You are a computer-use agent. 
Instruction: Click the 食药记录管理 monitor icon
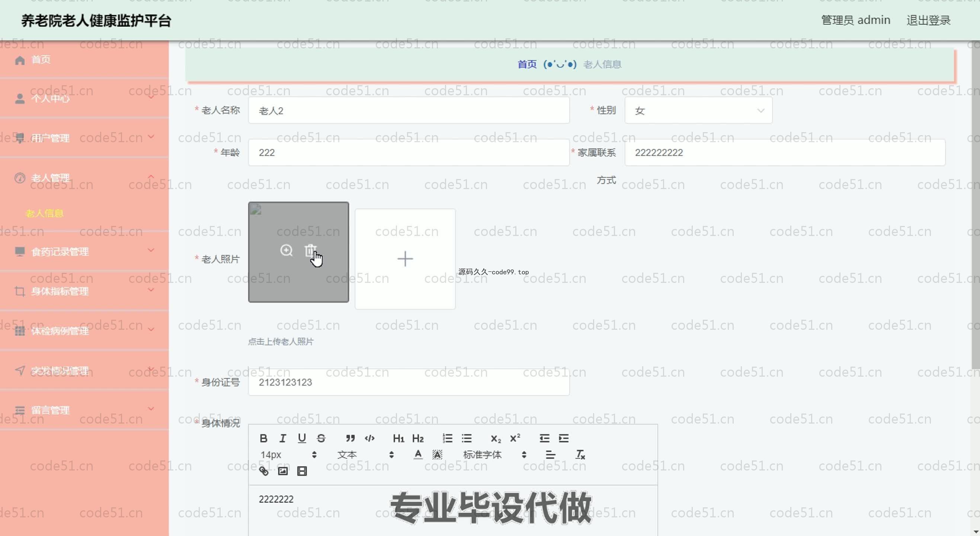pos(20,251)
